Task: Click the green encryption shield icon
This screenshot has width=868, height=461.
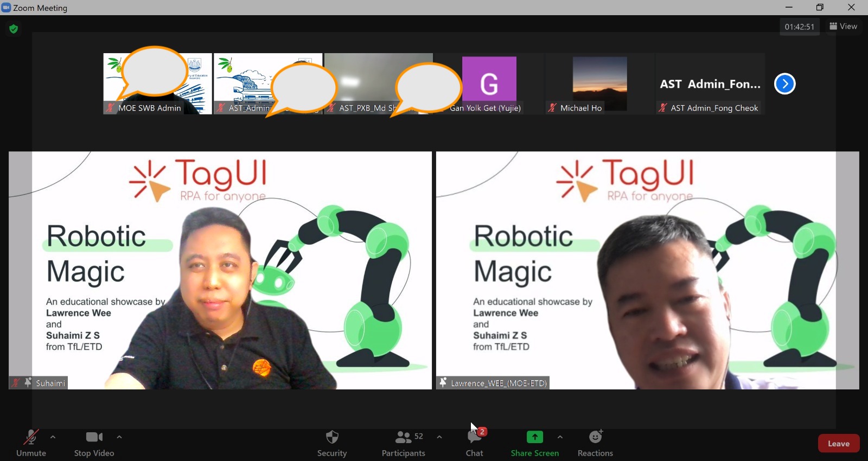Action: 14,29
